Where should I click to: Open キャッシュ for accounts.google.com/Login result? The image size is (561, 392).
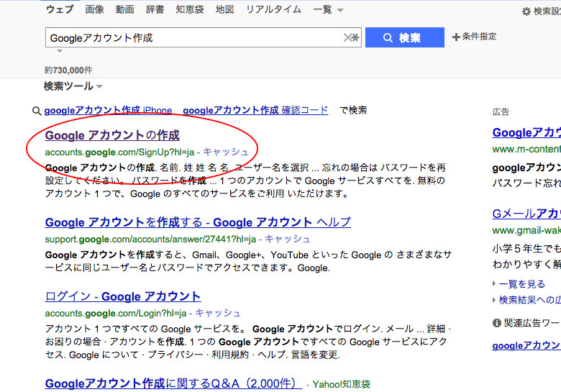217,313
